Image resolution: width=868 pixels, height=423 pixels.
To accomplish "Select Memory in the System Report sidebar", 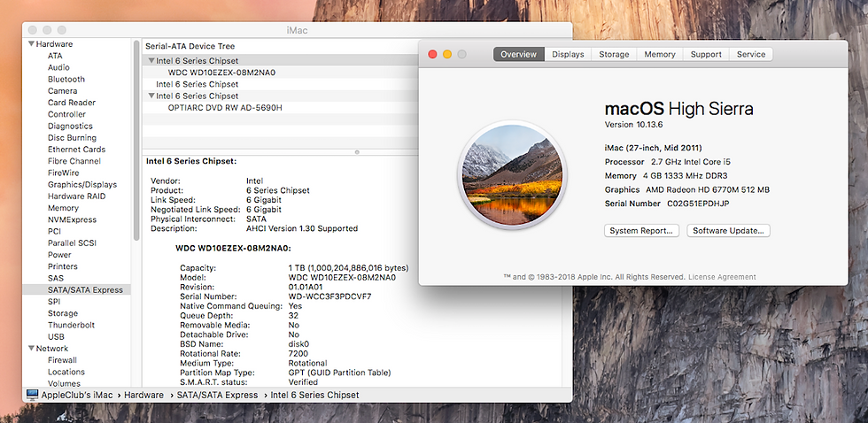I will click(63, 208).
